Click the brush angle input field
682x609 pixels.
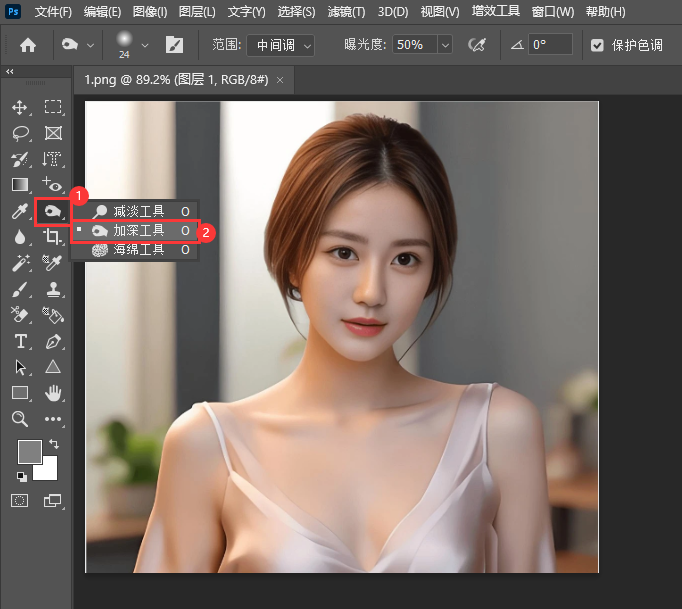click(550, 45)
